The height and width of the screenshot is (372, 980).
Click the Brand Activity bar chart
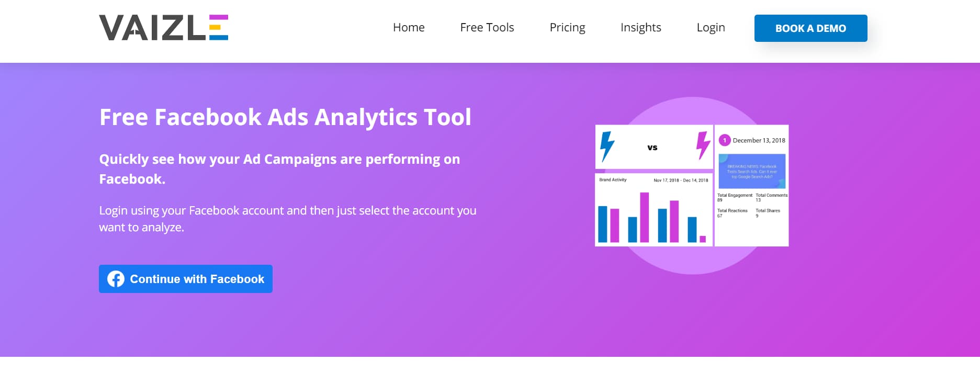pos(654,209)
